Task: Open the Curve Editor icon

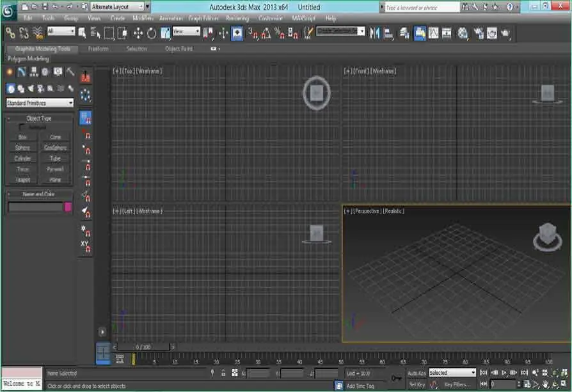Action: [433, 33]
